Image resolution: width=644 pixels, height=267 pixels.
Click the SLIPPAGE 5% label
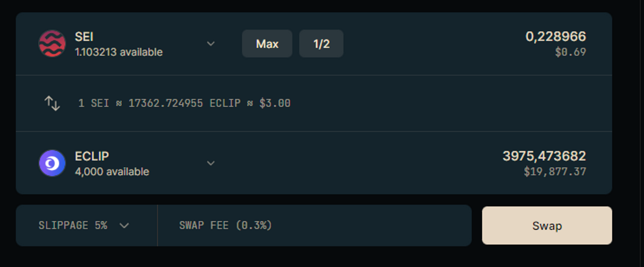(73, 226)
